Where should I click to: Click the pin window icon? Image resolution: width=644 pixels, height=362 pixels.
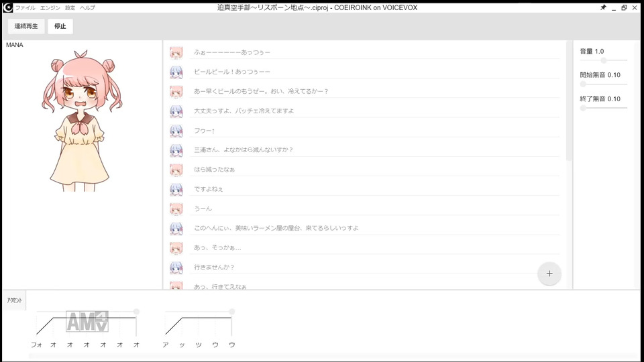click(x=603, y=7)
